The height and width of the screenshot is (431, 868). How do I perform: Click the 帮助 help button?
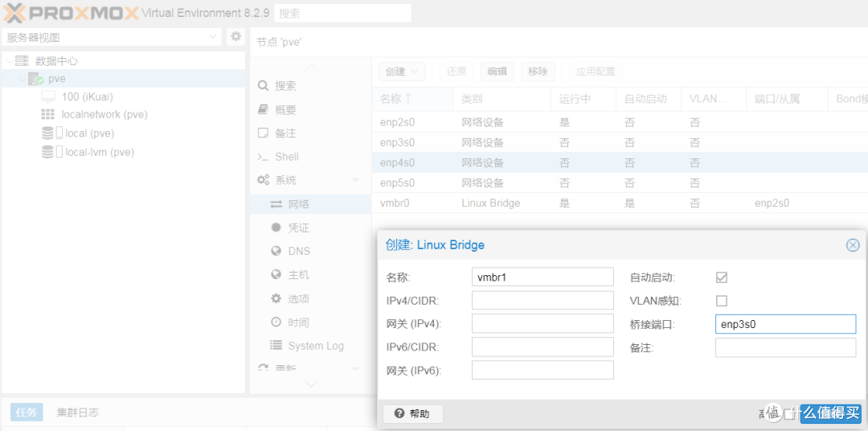(x=413, y=413)
